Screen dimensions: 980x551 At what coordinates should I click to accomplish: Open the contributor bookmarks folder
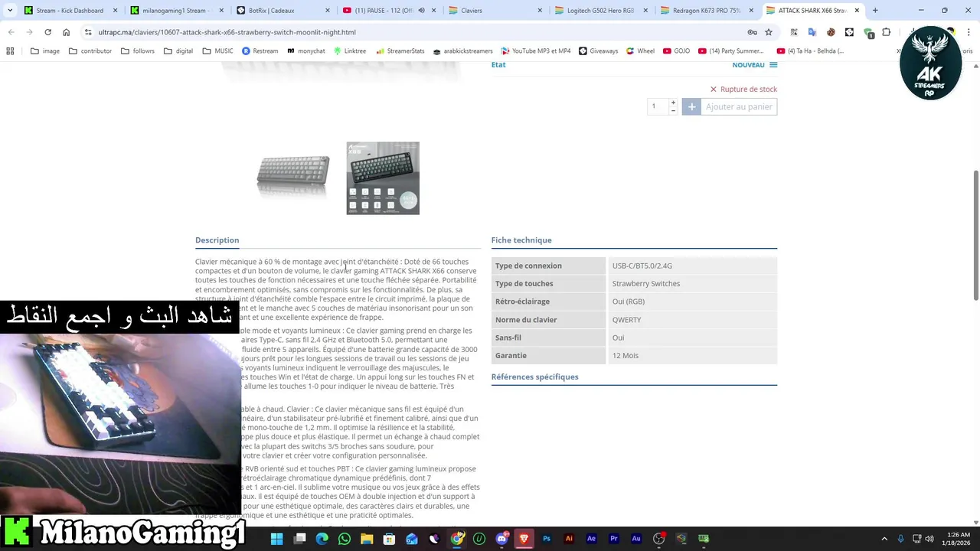90,51
